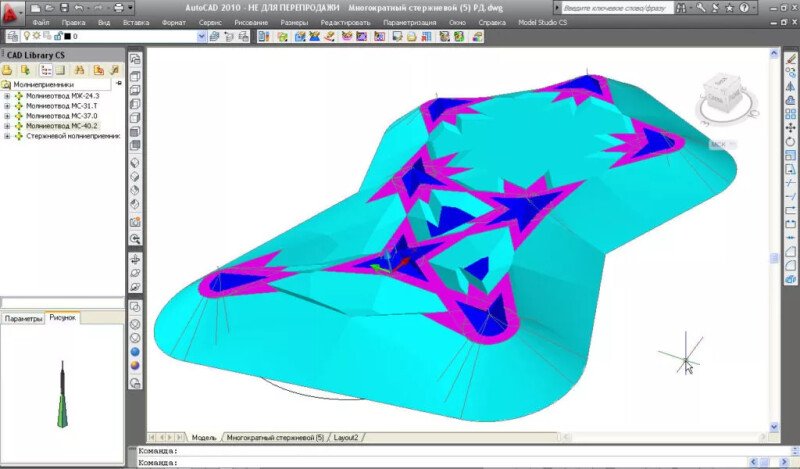
Task: Click the Save icon in quick access toolbar
Action: [64, 8]
